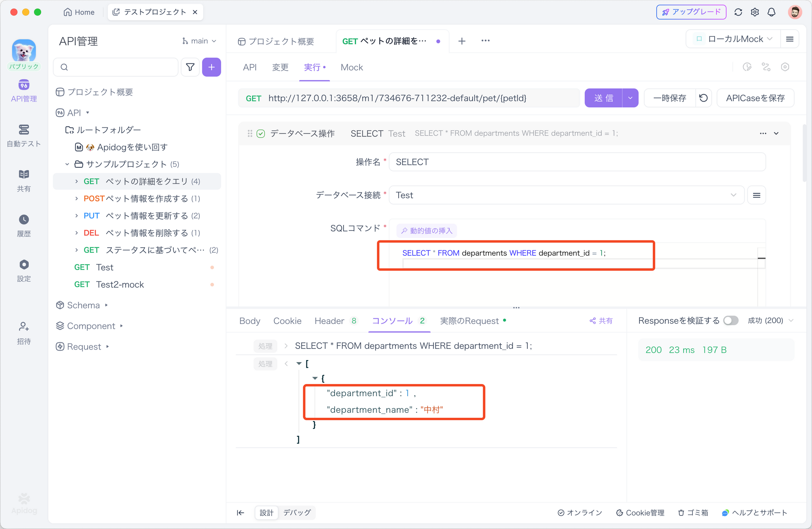Click the refresh icon next to 送信 button
The image size is (812, 529).
704,98
